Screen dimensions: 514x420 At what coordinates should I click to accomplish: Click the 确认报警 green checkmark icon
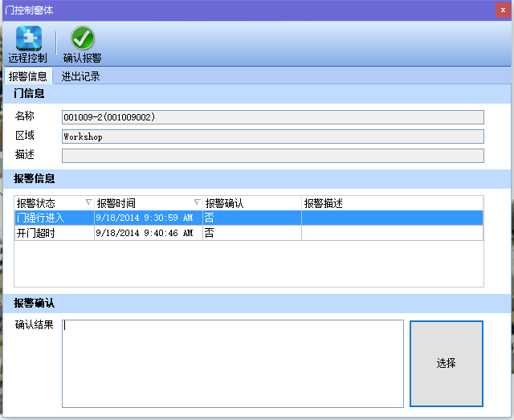click(82, 39)
